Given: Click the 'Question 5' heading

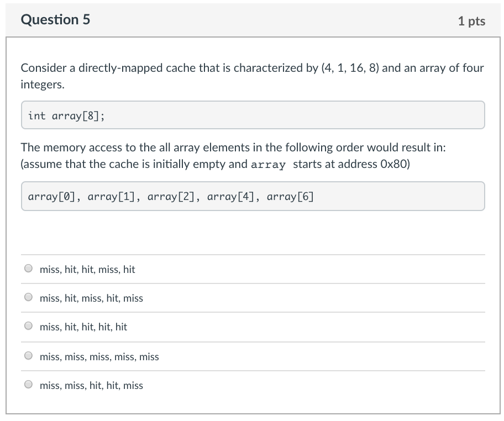Looking at the screenshot, I should (55, 19).
